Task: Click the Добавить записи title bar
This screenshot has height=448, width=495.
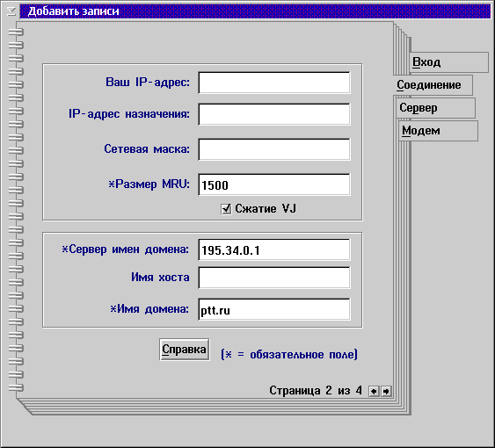Action: click(255, 11)
